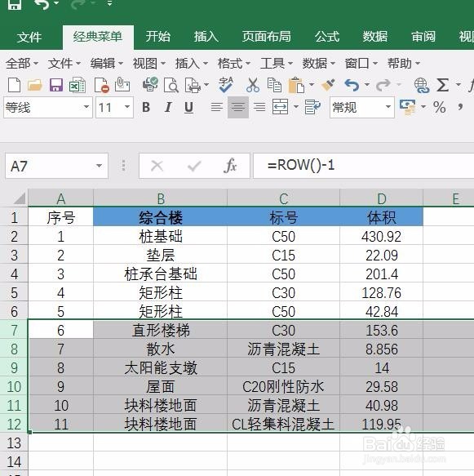The image size is (474, 476).
Task: Switch to the 开始 tab
Action: coord(157,37)
